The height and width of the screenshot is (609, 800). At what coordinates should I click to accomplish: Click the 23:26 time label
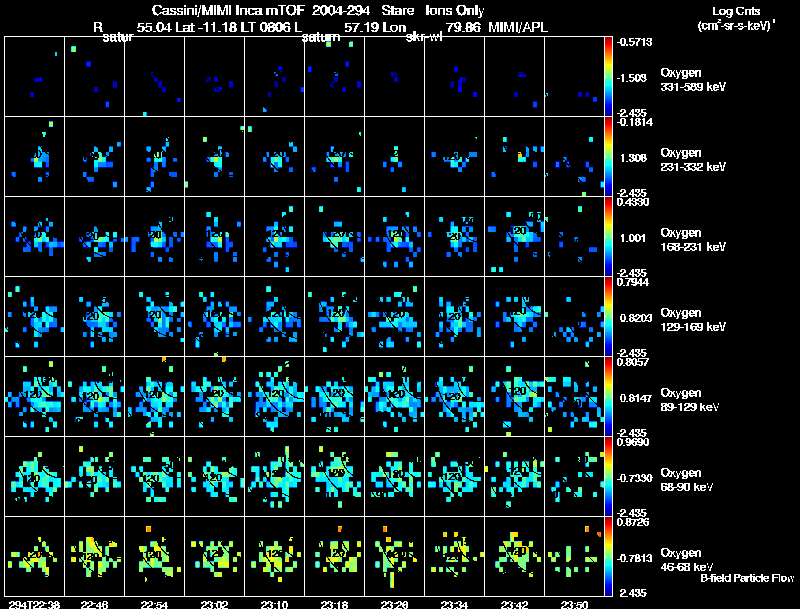[x=394, y=604]
